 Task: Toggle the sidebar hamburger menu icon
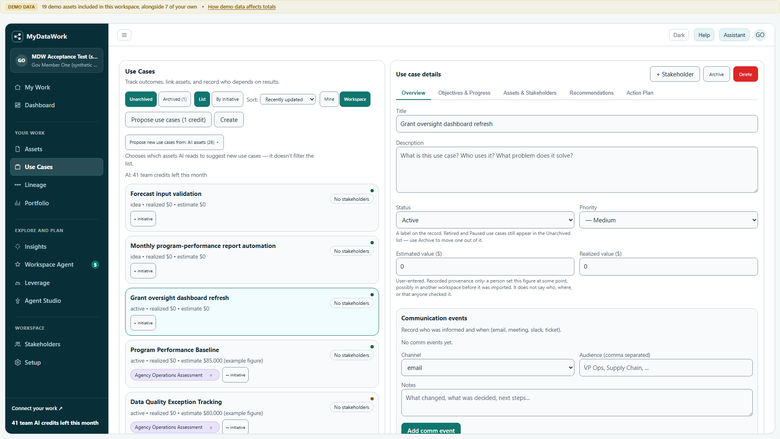pyautogui.click(x=124, y=35)
